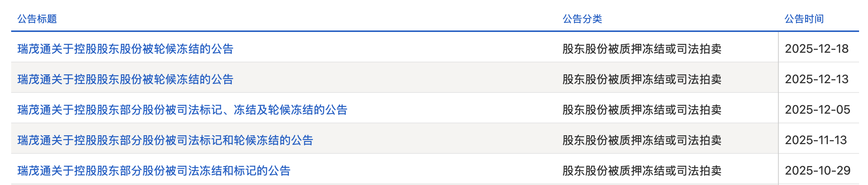Click the date 2025-12-05
868x185 pixels.
[817, 110]
